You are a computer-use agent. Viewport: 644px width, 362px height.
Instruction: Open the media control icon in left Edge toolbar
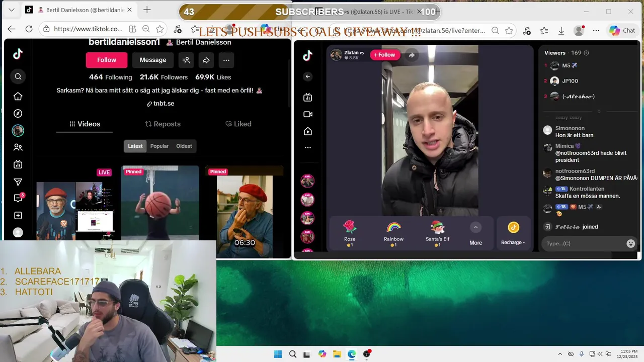178,29
